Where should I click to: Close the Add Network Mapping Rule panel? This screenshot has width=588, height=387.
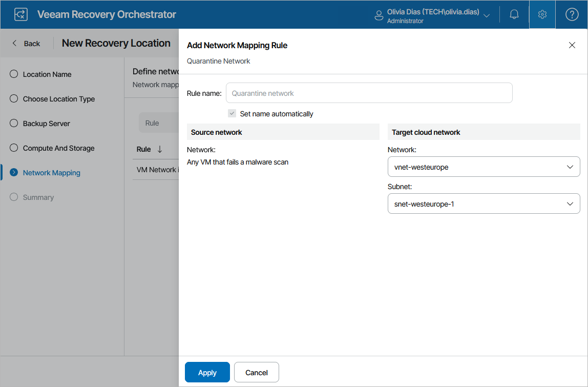pos(572,45)
